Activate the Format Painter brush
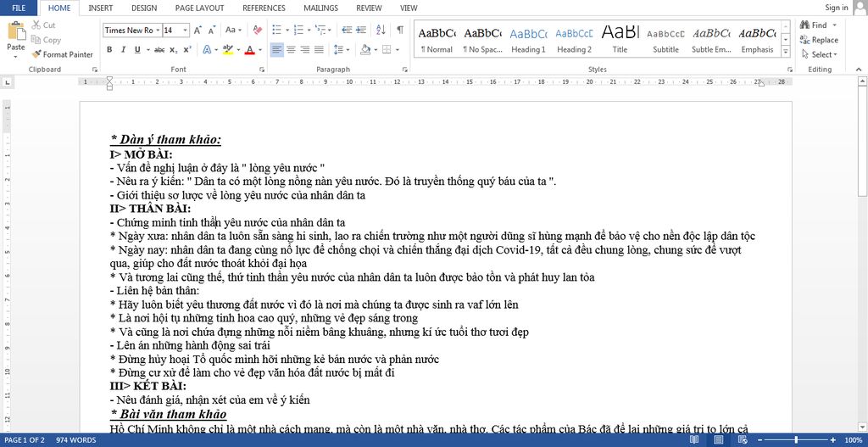Screen dimensions: 868x447 tap(36, 54)
